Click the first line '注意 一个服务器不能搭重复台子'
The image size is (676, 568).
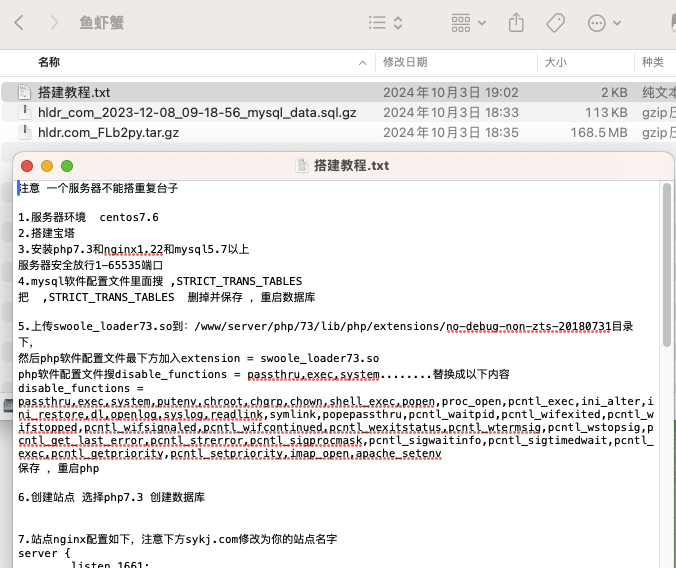pos(98,188)
